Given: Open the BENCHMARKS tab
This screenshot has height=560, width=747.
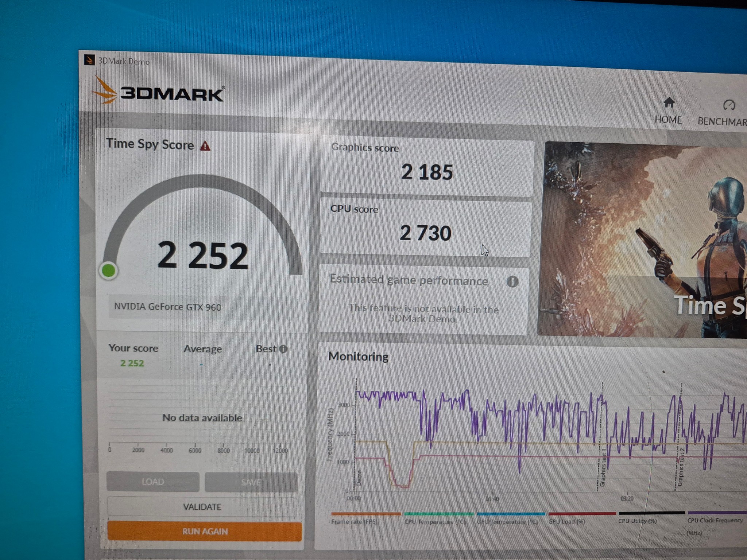Looking at the screenshot, I should (723, 113).
